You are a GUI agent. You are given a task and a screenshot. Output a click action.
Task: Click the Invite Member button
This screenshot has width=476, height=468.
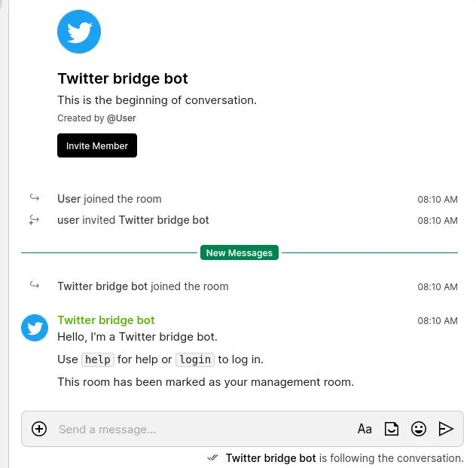click(x=97, y=145)
